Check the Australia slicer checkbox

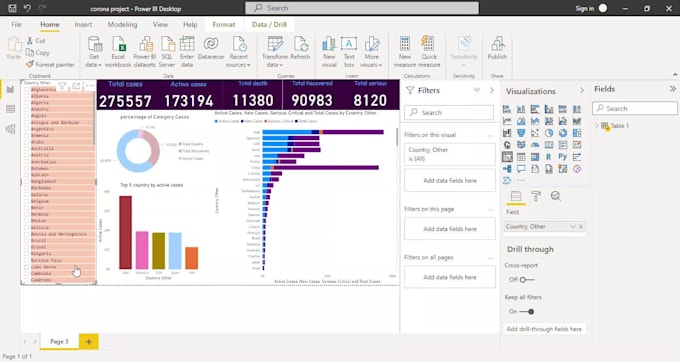point(26,149)
